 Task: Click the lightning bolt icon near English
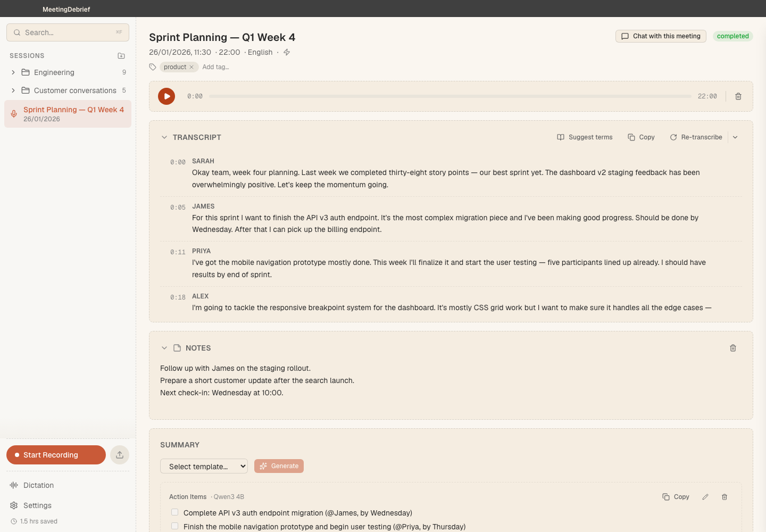click(x=287, y=52)
